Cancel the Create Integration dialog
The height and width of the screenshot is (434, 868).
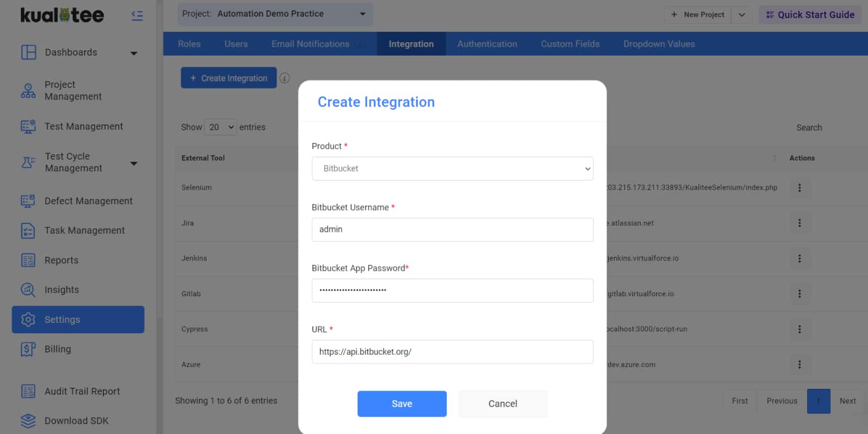coord(502,404)
